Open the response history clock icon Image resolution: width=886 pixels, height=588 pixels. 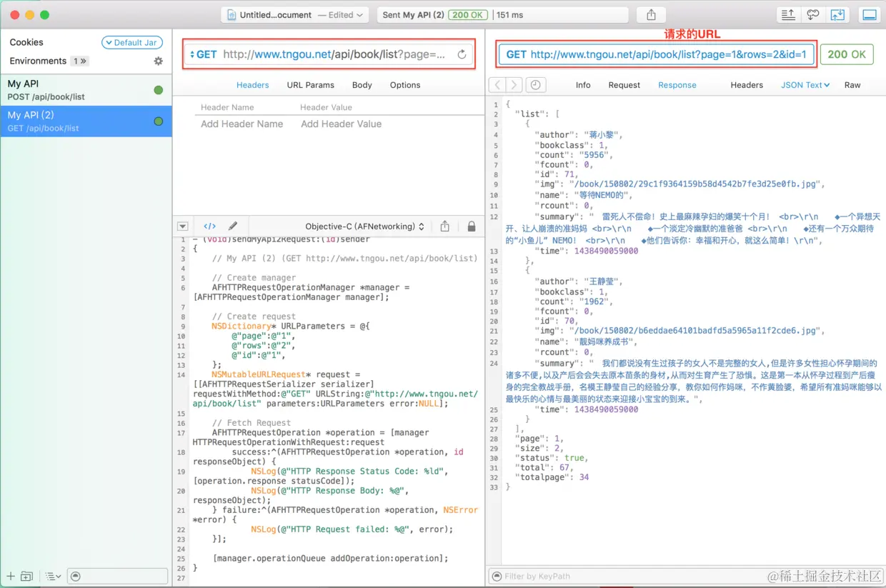pos(534,85)
